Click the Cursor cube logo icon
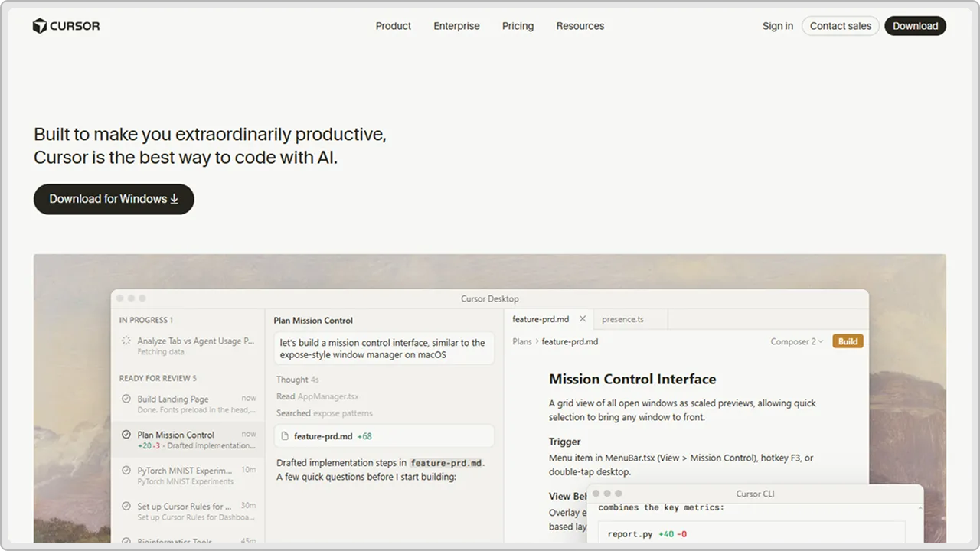This screenshot has width=980, height=551. pos(40,26)
